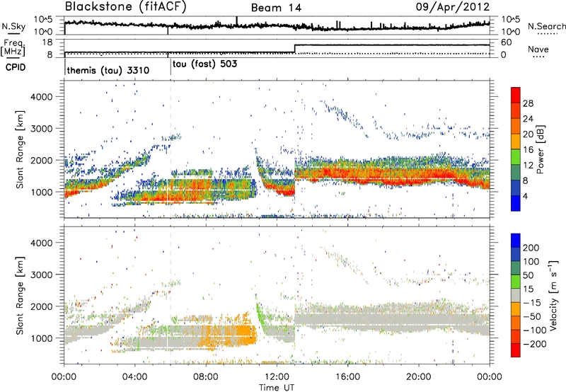Screen dimensions: 566x392
Task: Click the N.Sky legend entry
Action: (10, 28)
